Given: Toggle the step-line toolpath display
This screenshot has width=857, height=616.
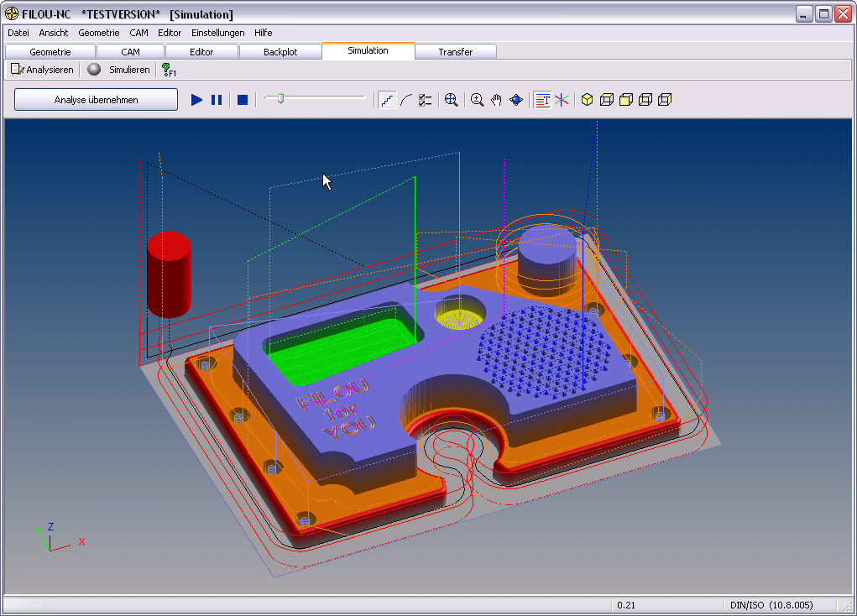Looking at the screenshot, I should (x=387, y=100).
